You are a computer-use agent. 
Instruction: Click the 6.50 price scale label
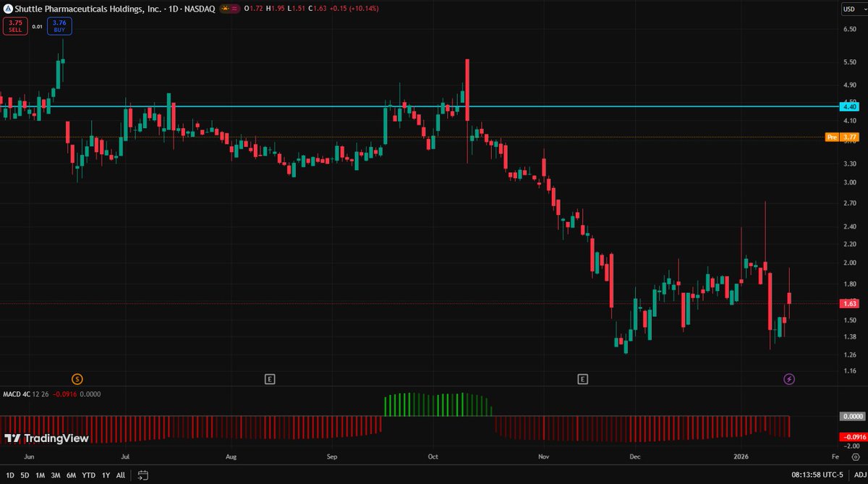pos(849,29)
